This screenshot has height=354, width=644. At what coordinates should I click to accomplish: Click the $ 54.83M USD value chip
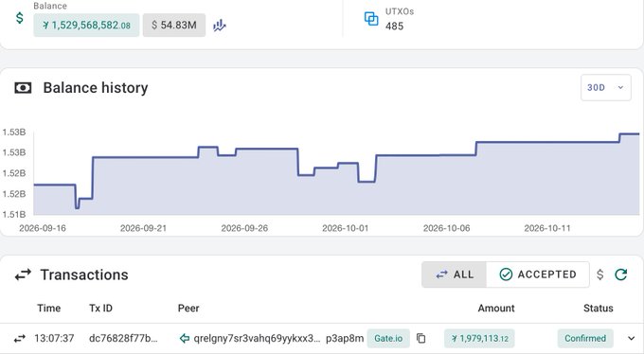[174, 25]
